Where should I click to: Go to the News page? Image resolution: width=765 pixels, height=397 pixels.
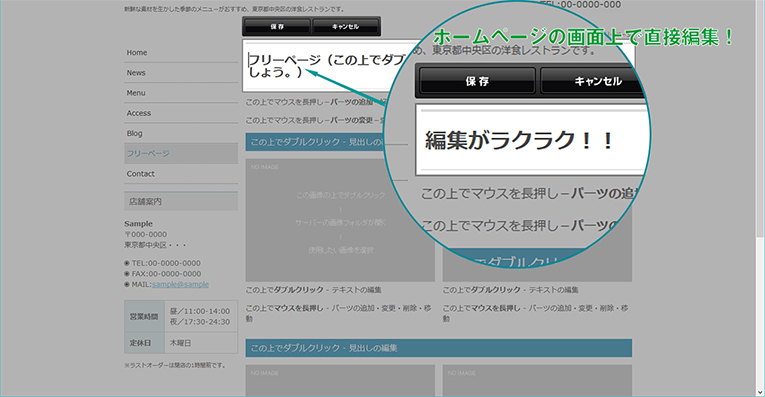coord(181,73)
